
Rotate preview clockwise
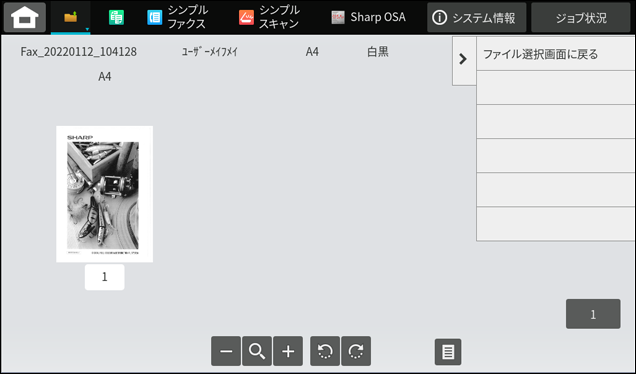356,351
